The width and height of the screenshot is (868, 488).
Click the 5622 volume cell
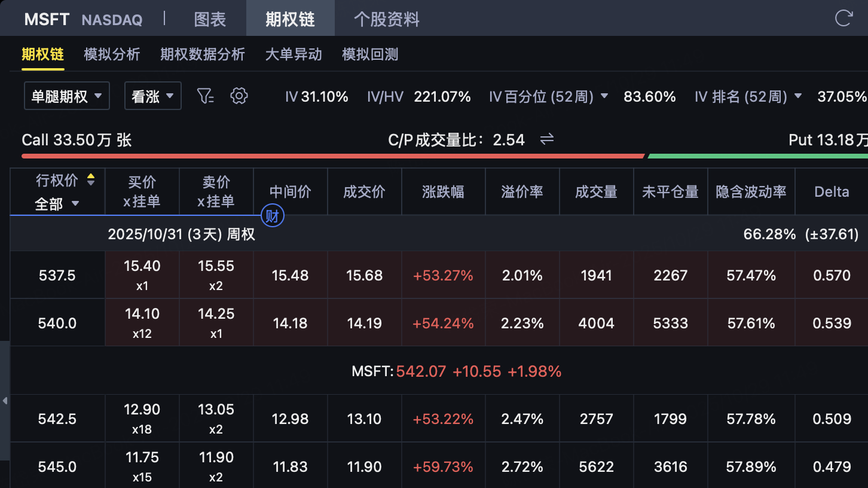coord(597,466)
